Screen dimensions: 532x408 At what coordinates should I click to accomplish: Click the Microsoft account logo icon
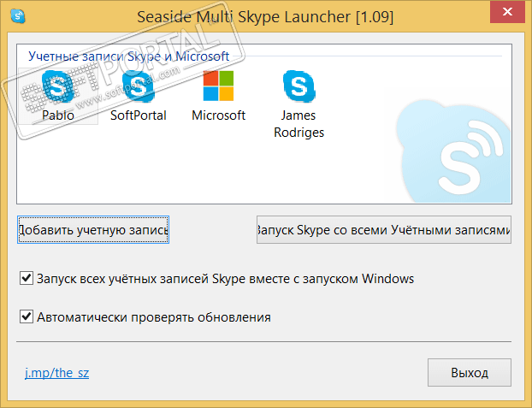218,86
